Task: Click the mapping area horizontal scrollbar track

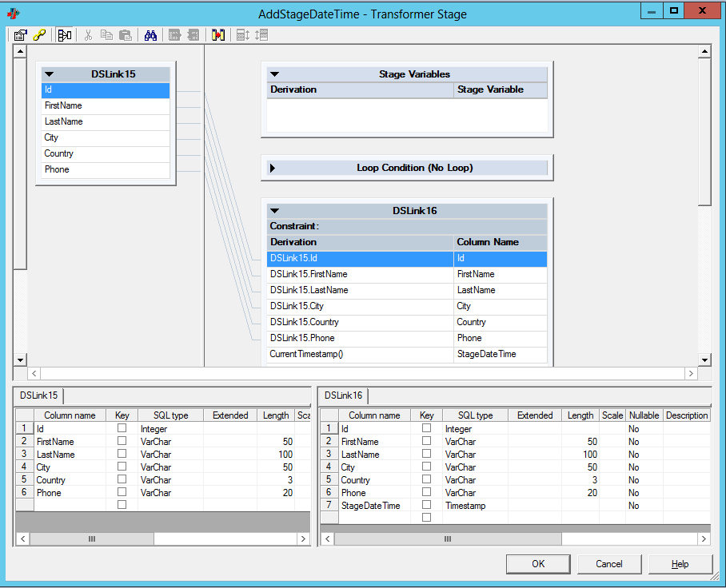Action: click(x=362, y=373)
